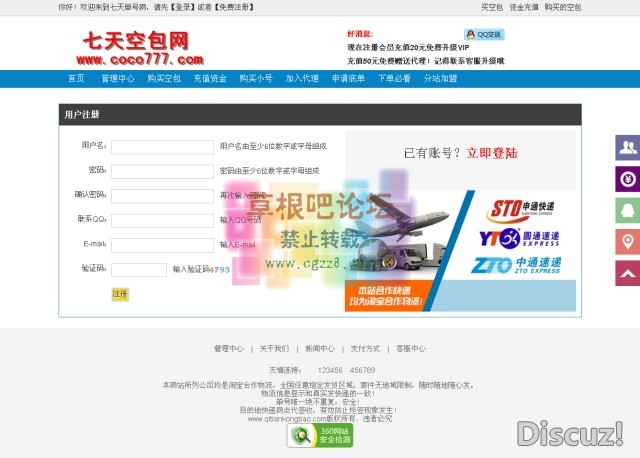Focus the 用户名 input field
This screenshot has width=640, height=458.
tap(162, 147)
